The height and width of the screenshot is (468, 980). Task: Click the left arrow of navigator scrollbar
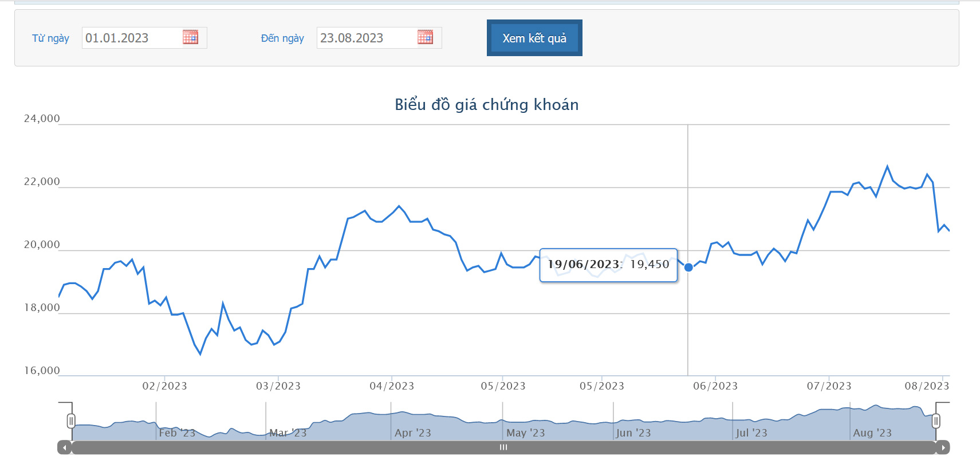click(65, 447)
